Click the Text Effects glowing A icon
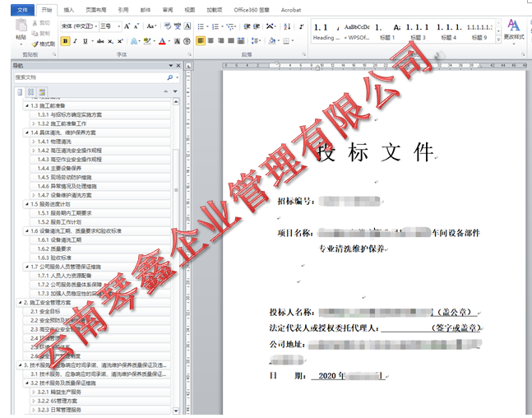 (134, 41)
